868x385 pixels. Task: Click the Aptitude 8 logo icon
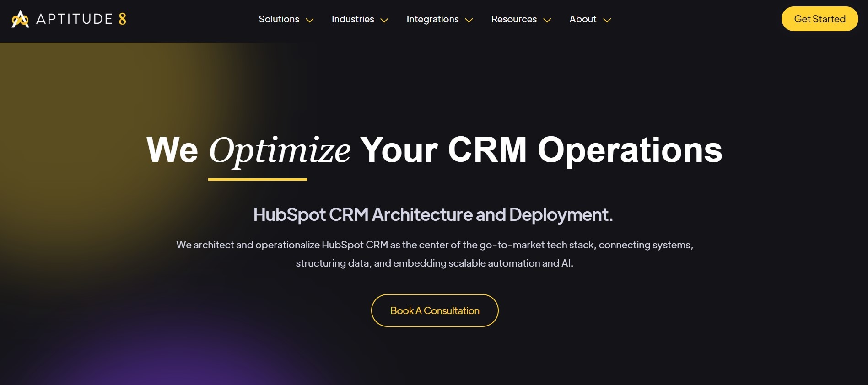point(20,19)
